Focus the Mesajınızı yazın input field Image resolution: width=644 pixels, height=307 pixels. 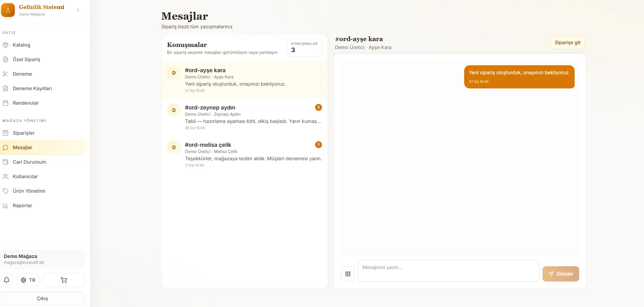pos(449,271)
